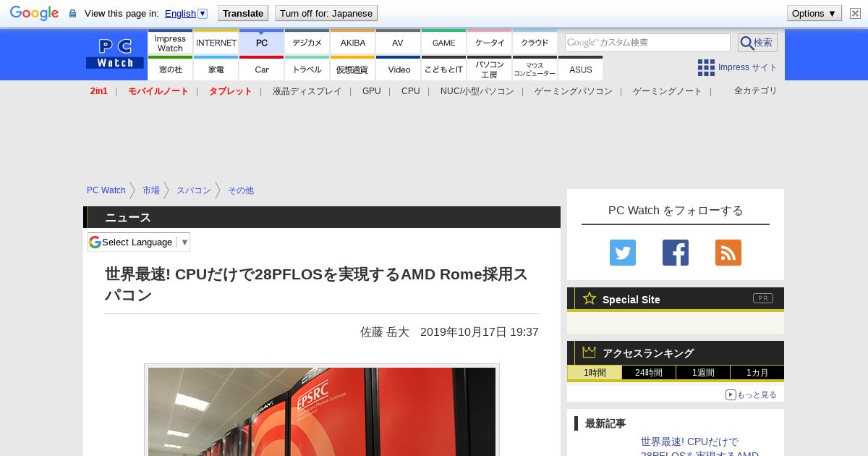This screenshot has height=456, width=868.
Task: Open the クラウド nav tab
Action: [x=535, y=42]
